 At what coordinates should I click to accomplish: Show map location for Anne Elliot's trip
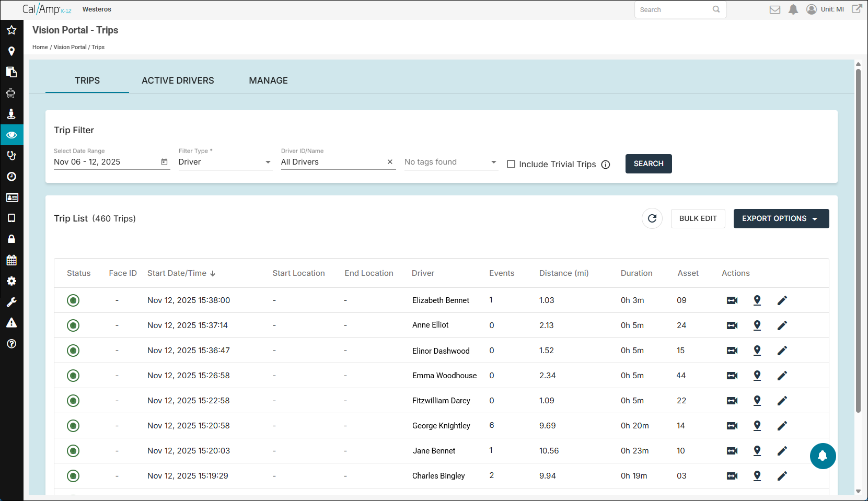pyautogui.click(x=757, y=325)
